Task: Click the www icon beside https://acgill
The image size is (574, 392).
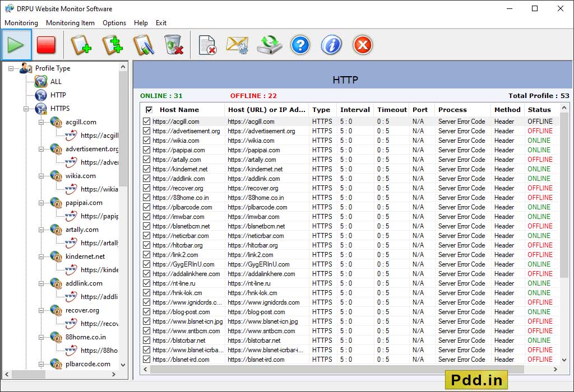Action: pos(71,136)
